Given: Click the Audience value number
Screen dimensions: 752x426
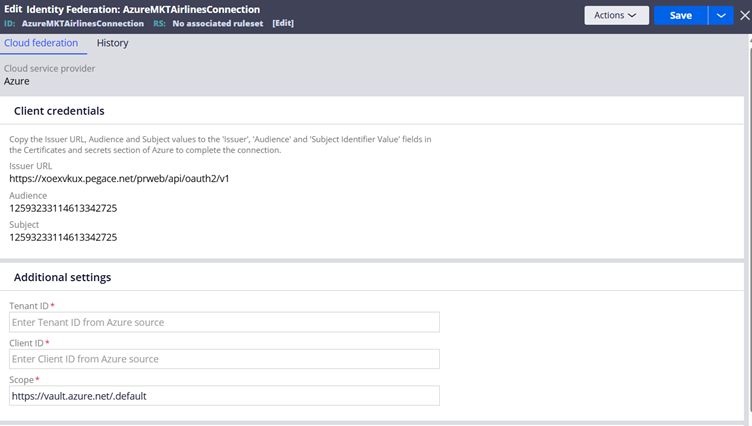Looking at the screenshot, I should tap(63, 208).
